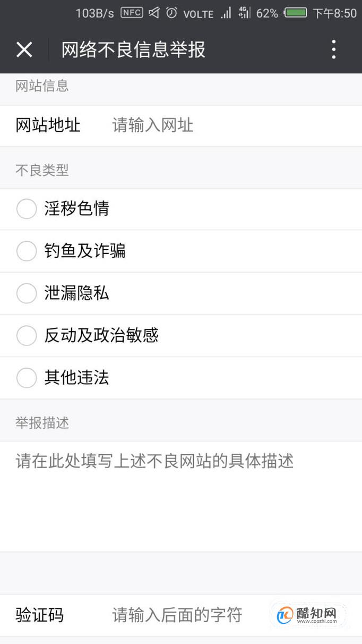Tap the battery indicator icon
The image size is (362, 644).
point(296,13)
